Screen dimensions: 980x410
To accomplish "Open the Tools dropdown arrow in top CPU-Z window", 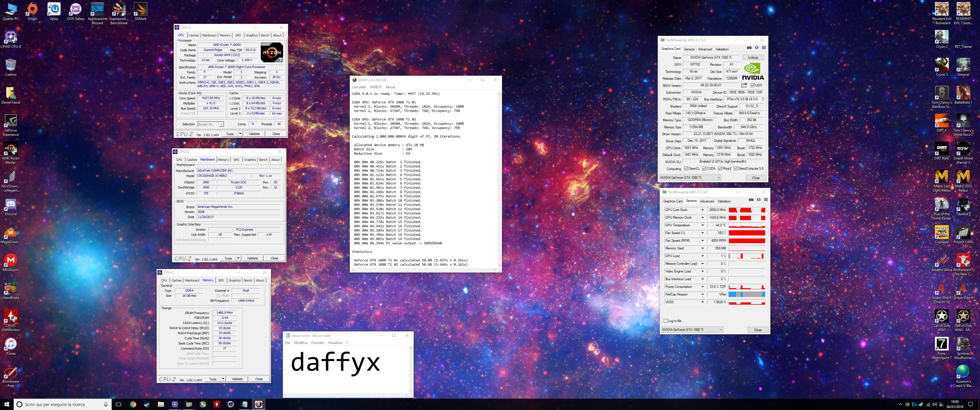I will (x=240, y=134).
